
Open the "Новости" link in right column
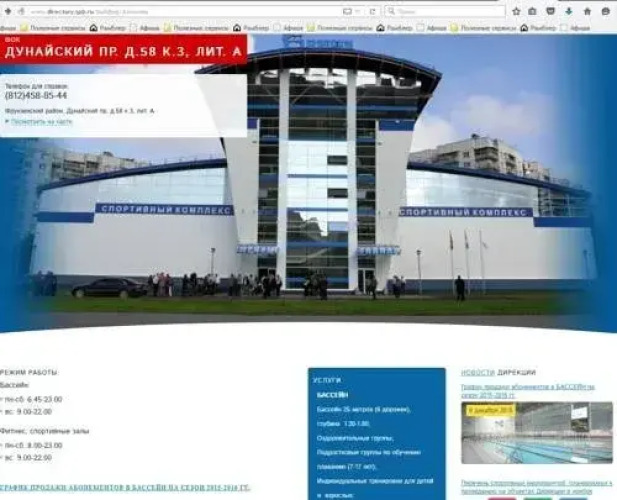coord(478,372)
